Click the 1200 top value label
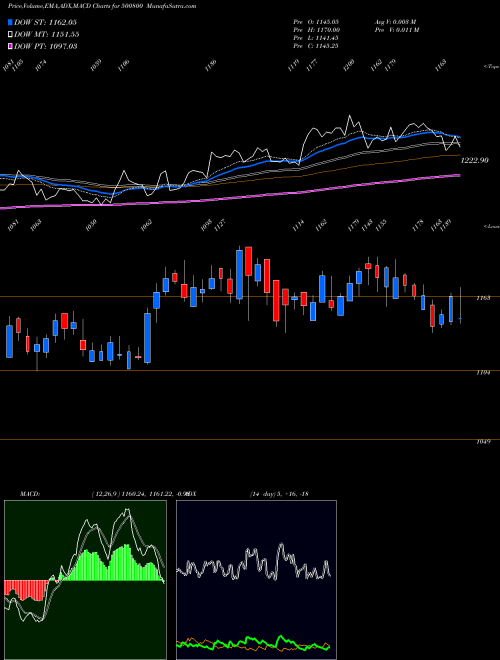Viewport: 500px width, 660px height. click(x=349, y=65)
